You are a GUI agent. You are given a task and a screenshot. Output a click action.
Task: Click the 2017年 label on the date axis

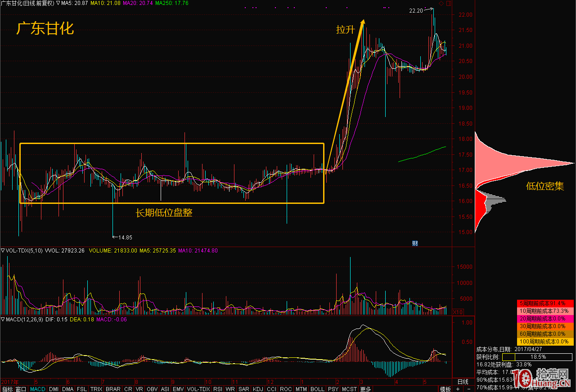pyautogui.click(x=10, y=381)
